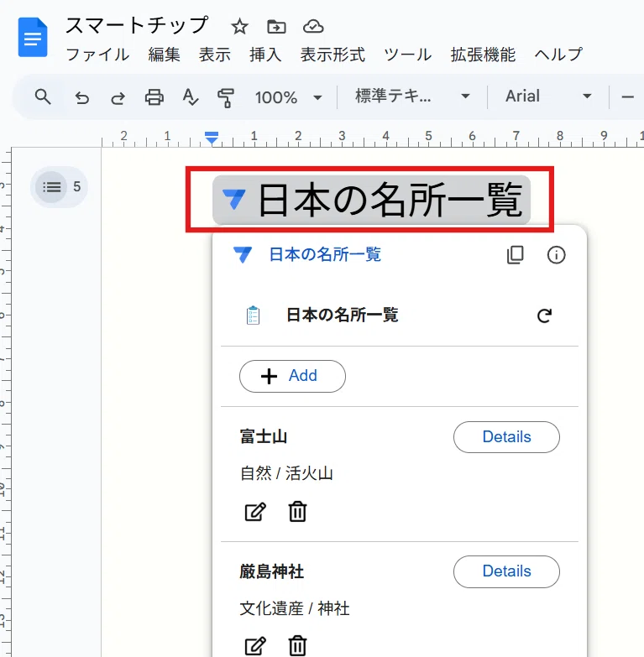Check the cloud save status icon
The width and height of the screenshot is (644, 657).
point(313,27)
